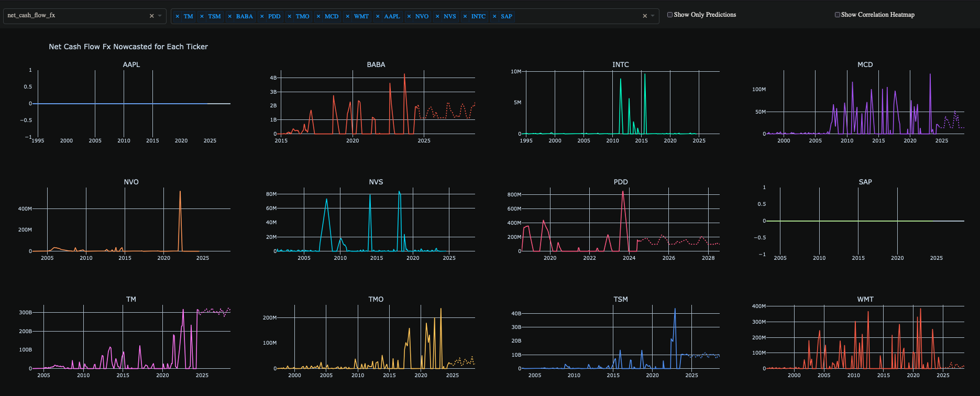Remove the INTC ticker tag
980x396 pixels.
(465, 16)
